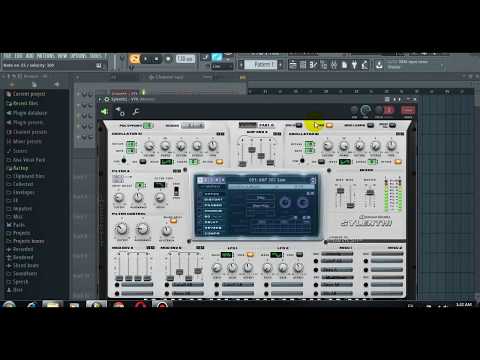
Task: Click the download/save arrow icon
Action: click(379, 65)
